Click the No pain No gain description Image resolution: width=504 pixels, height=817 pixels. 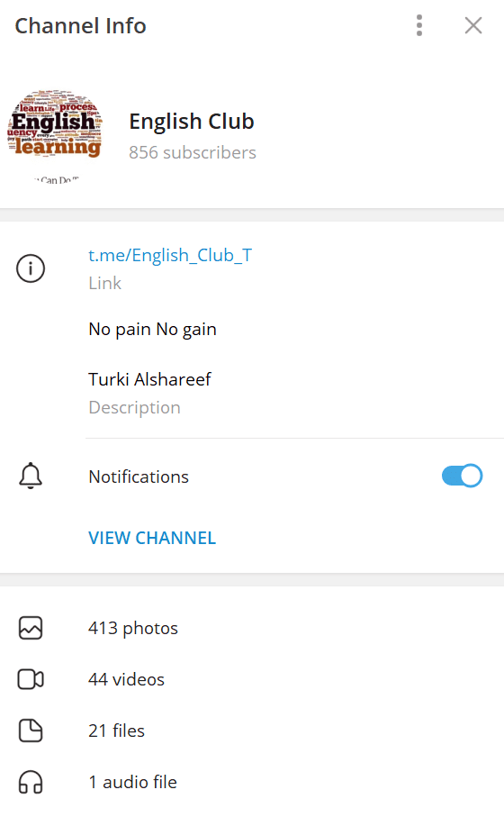pos(153,330)
